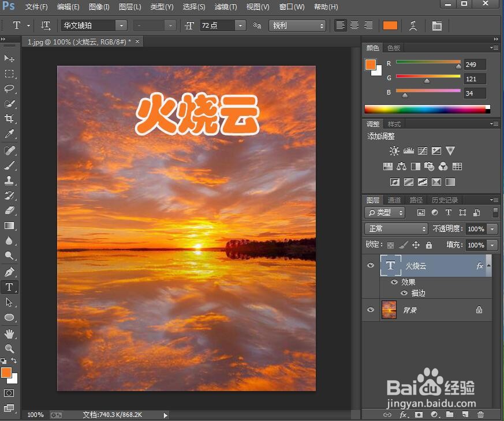Switch to the 通道 tab
Image resolution: width=504 pixels, height=421 pixels.
pyautogui.click(x=394, y=200)
